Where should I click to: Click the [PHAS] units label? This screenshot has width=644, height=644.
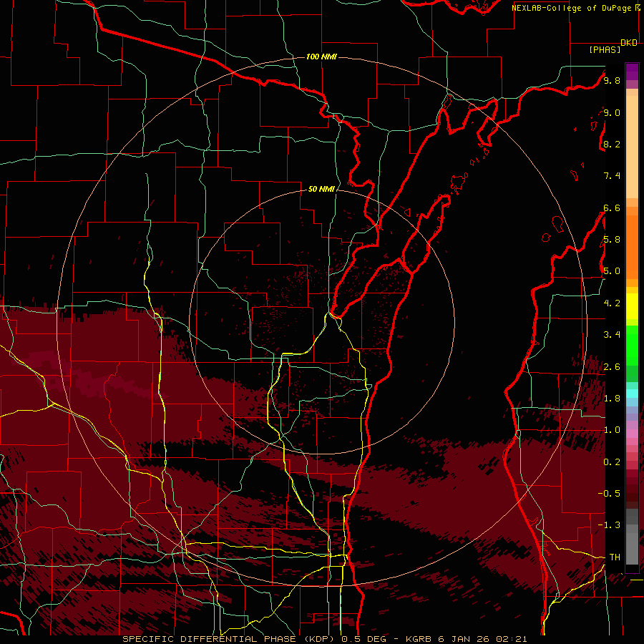click(605, 50)
